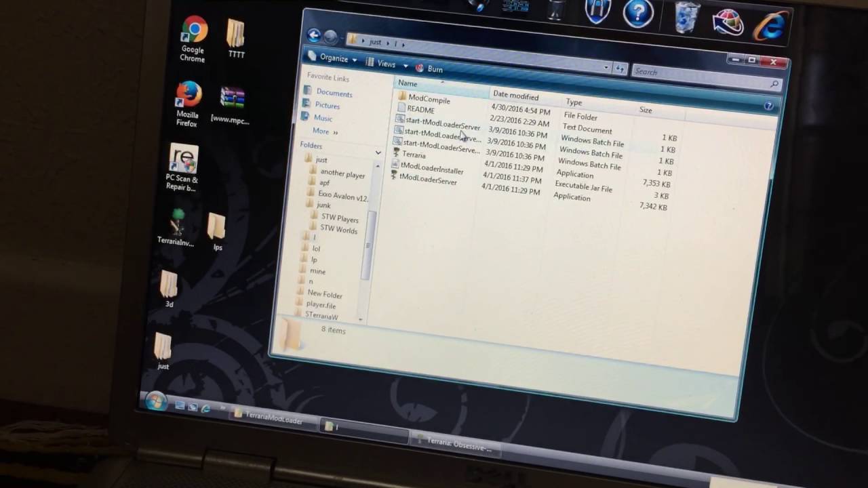The image size is (868, 488).
Task: Open the Organize menu
Action: 332,58
